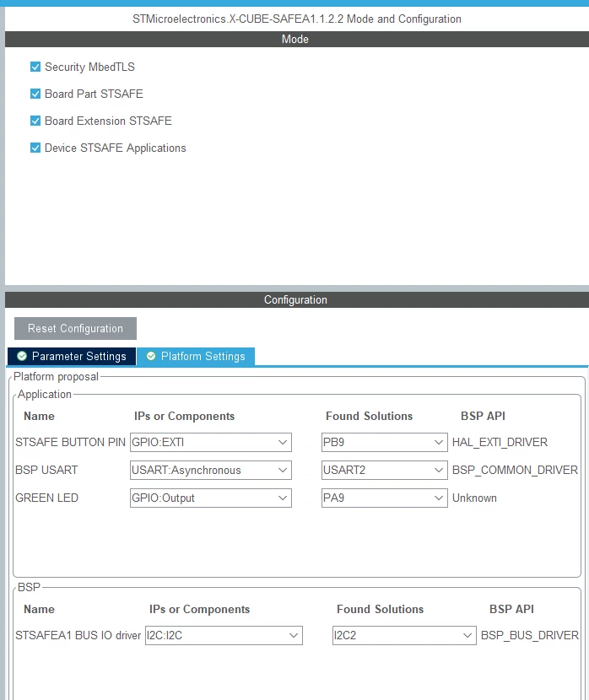Select the Platform Settings tab
This screenshot has height=700, width=589.
196,356
